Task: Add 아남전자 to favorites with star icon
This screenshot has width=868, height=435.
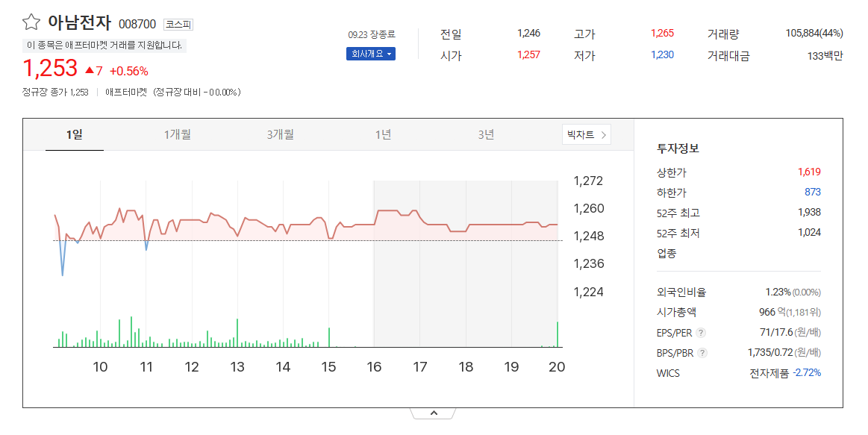Action: 31,22
